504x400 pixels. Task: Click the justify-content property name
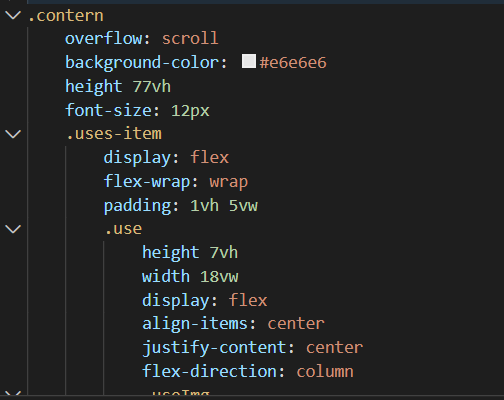[214, 348]
